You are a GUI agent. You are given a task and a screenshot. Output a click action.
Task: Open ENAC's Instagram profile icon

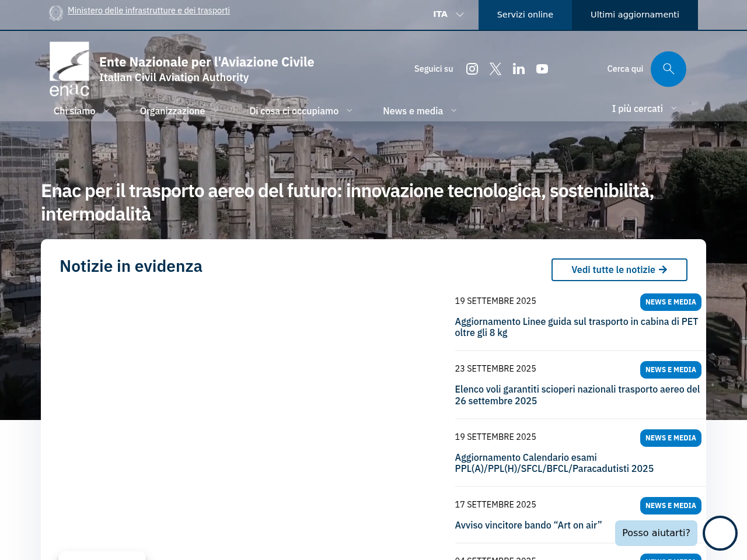471,68
